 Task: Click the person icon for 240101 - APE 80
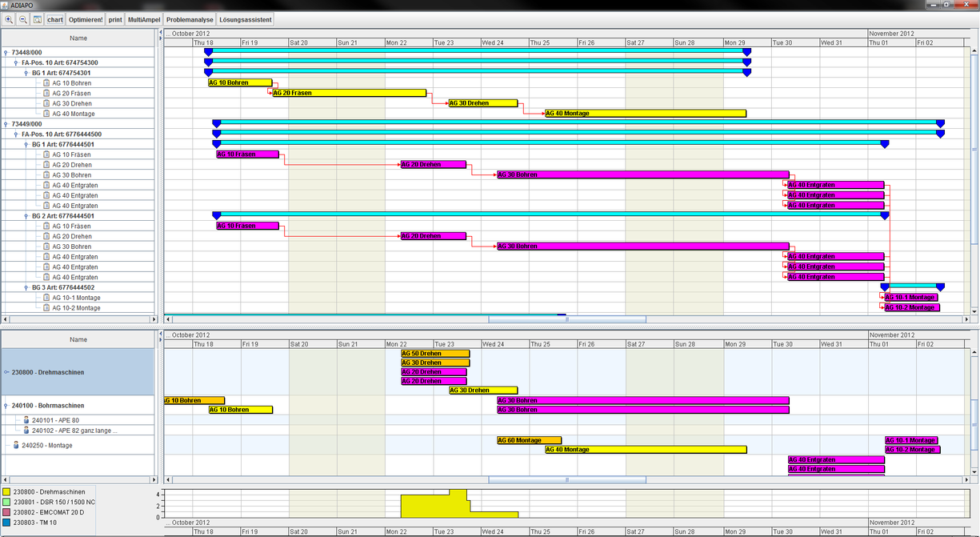[x=26, y=420]
